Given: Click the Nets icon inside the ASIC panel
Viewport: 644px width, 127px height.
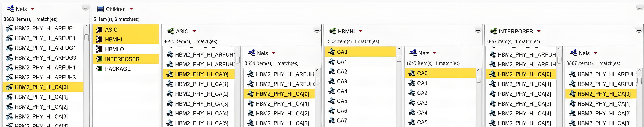Looking at the screenshot, I should [x=252, y=53].
